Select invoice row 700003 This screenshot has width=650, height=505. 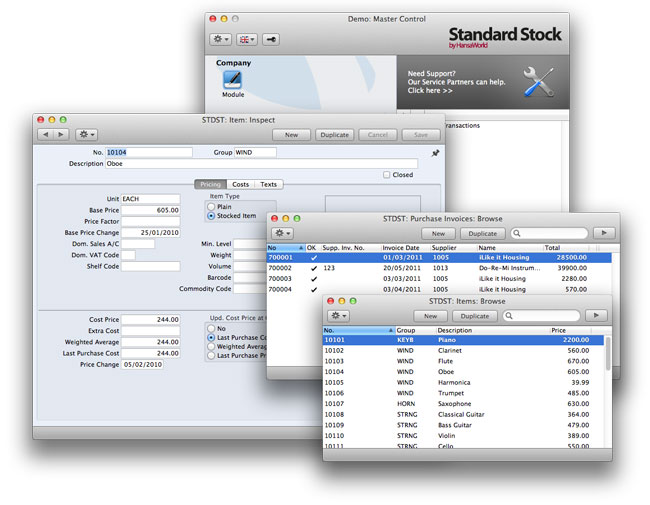point(439,279)
